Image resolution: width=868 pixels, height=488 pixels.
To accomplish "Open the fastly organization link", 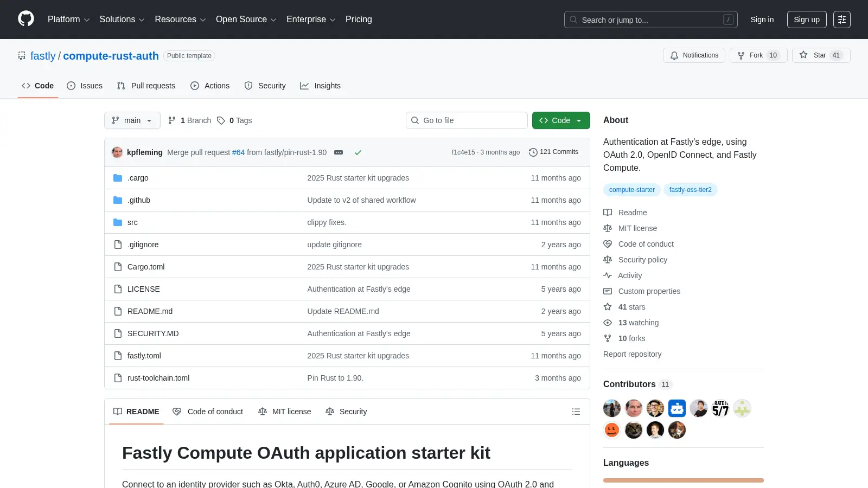I will pos(43,56).
